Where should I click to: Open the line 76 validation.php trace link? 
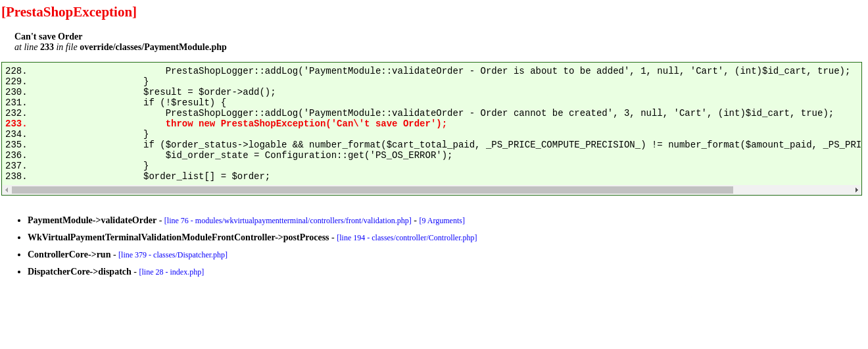click(x=287, y=221)
